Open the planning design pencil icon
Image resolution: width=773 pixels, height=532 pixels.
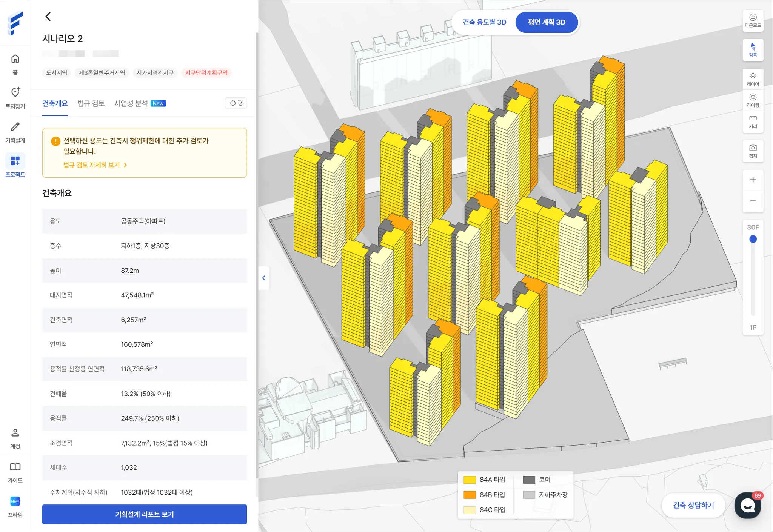click(x=15, y=132)
